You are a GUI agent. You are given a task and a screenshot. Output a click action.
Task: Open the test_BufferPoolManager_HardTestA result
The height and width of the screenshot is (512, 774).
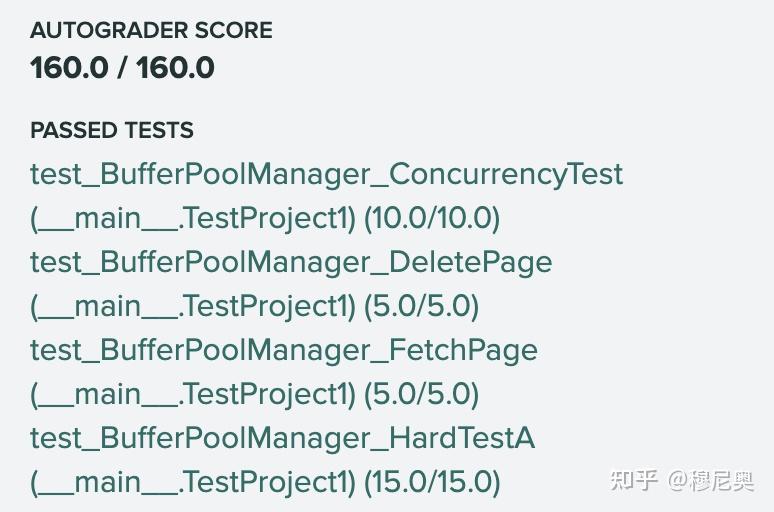click(282, 439)
